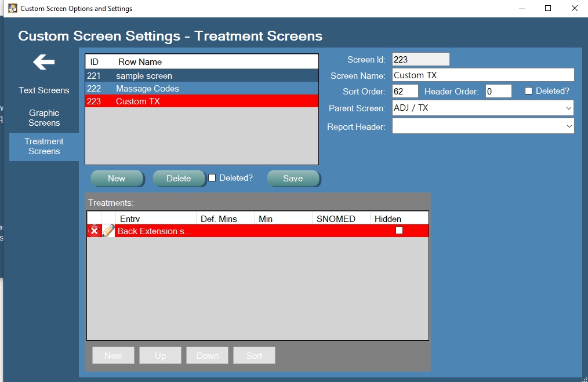Click the Screen Name input field
588x382 pixels.
[482, 75]
